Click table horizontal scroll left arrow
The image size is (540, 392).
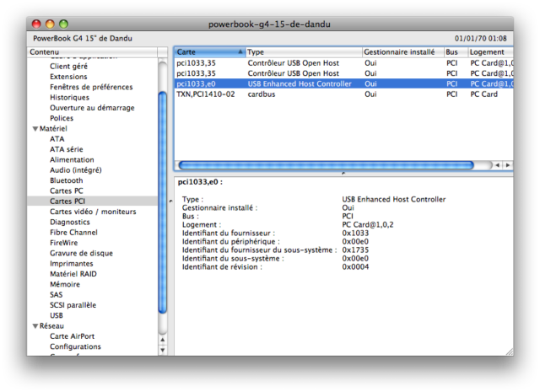tap(498, 165)
